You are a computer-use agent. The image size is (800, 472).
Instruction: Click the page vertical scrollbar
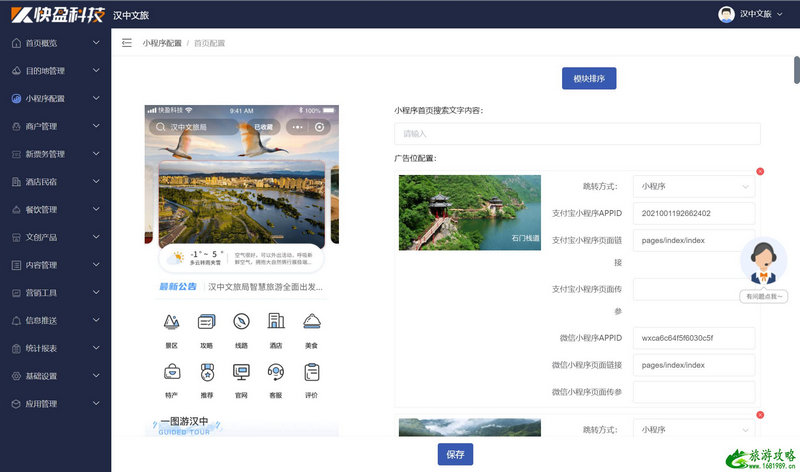796,70
